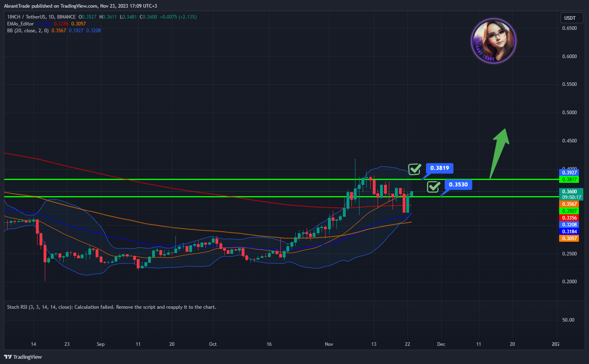Click the orange 0.3057 tag on price axis
589x364 pixels.
coord(569,238)
